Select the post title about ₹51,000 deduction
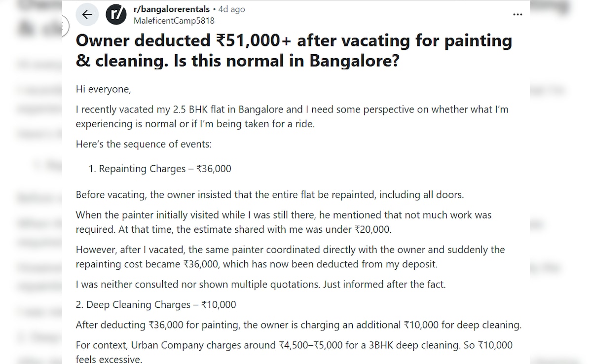 tap(294, 50)
